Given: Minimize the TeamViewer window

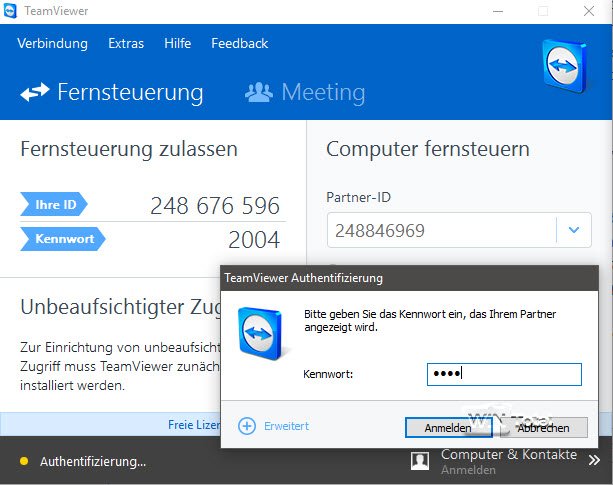Looking at the screenshot, I should [x=498, y=11].
